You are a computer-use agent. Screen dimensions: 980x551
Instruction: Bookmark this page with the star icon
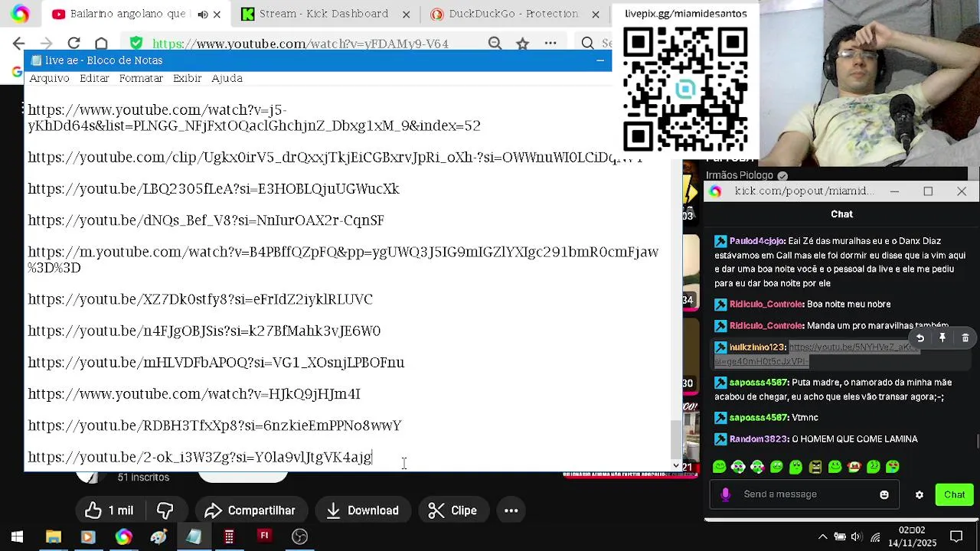pyautogui.click(x=522, y=44)
